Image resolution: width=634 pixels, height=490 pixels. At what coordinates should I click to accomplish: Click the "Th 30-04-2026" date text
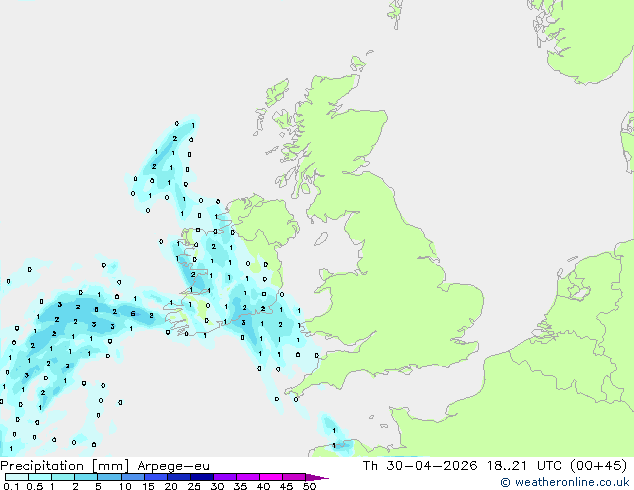[420, 466]
